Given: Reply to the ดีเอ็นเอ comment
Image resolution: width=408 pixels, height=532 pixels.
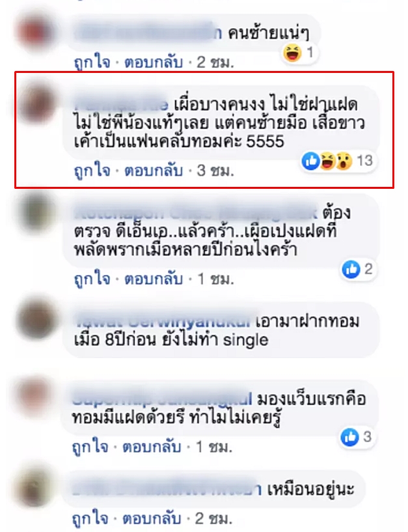Looking at the screenshot, I should pos(154,279).
